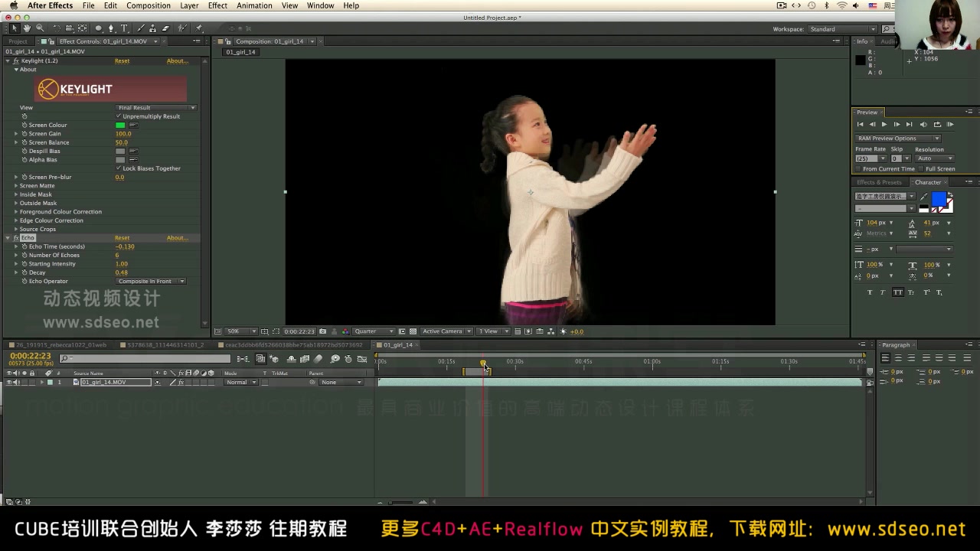Select the Unified Camera tool
Screen dimensions: 980x551
[x=70, y=28]
